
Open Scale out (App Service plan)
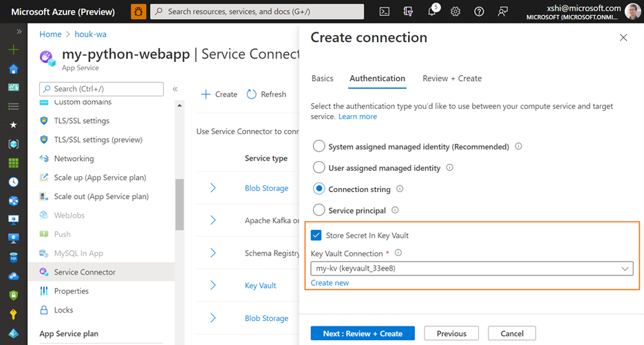click(101, 196)
